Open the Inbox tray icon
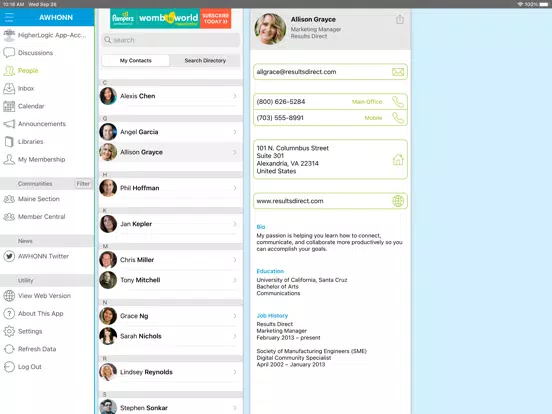Screen dimensions: 552x414 (9, 88)
